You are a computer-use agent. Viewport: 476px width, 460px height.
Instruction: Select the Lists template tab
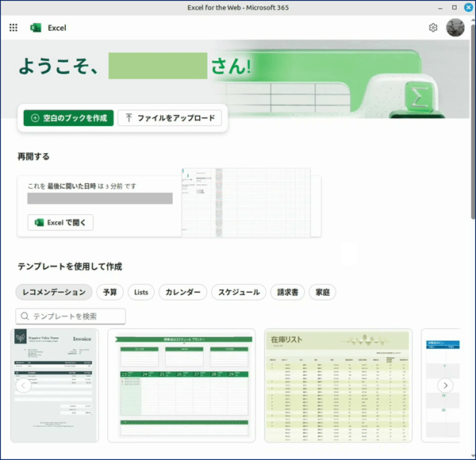click(x=141, y=292)
